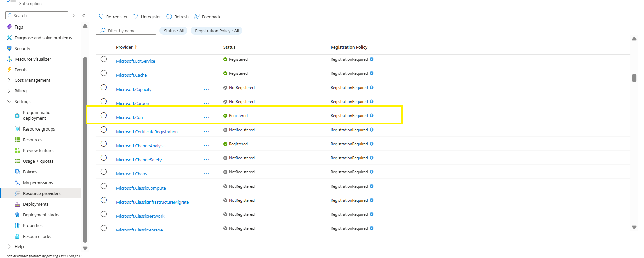Expand the Help section
This screenshot has width=644, height=258.
coord(9,246)
